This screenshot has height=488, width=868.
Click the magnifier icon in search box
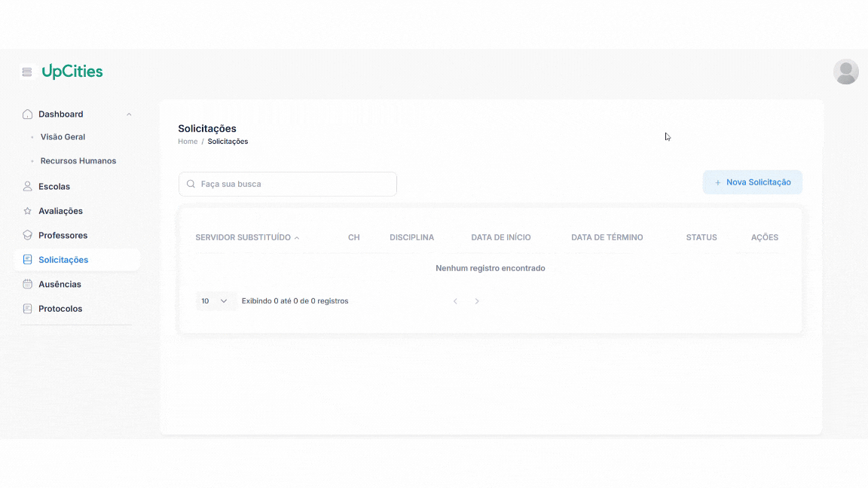[x=191, y=184]
